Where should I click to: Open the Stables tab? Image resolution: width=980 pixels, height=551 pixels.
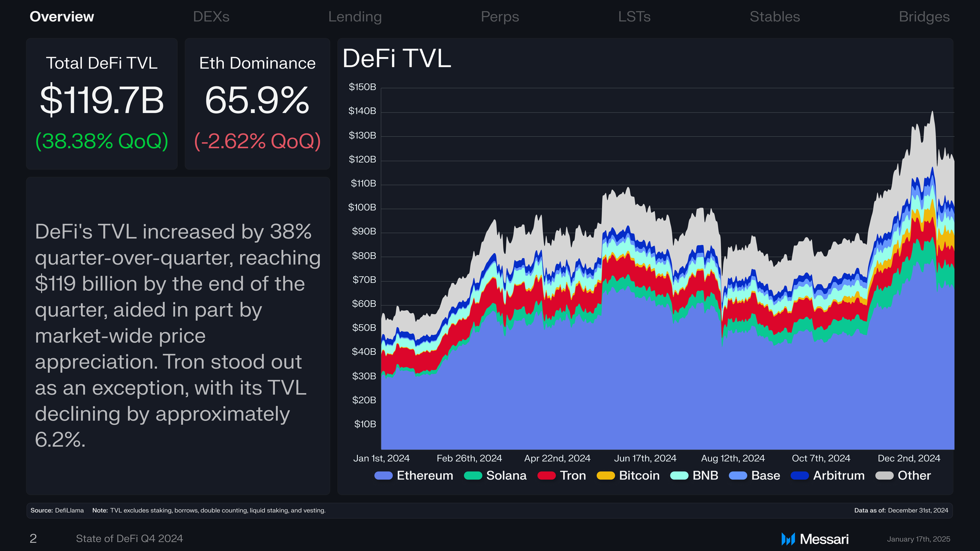click(x=775, y=17)
